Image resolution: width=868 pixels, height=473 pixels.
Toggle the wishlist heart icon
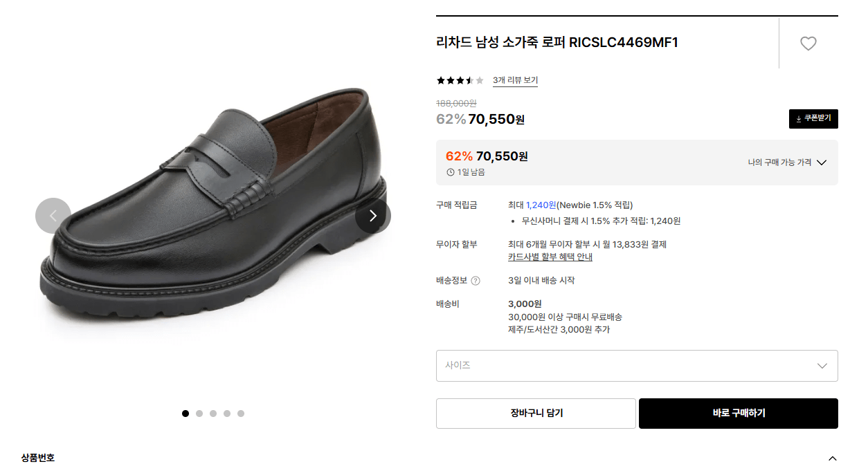pos(808,43)
